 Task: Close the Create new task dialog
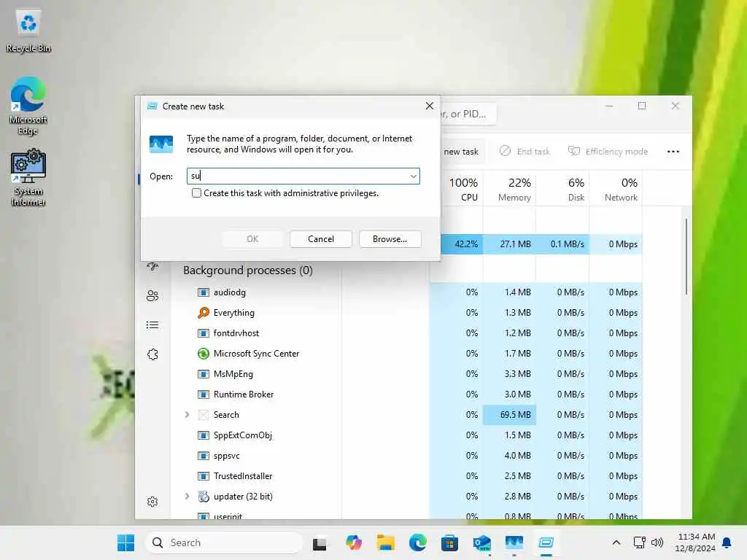point(429,106)
